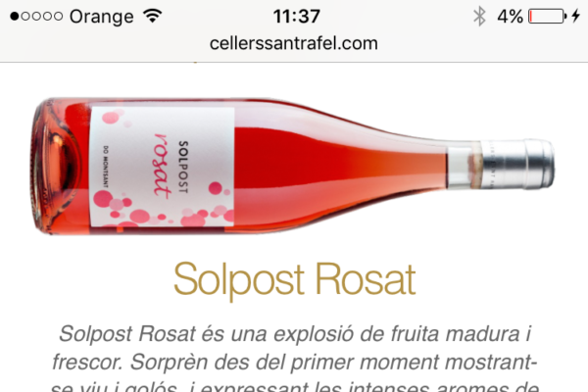Viewport: 588px width, 392px height.
Task: Tap the partially visible third description line
Action: tap(295, 387)
